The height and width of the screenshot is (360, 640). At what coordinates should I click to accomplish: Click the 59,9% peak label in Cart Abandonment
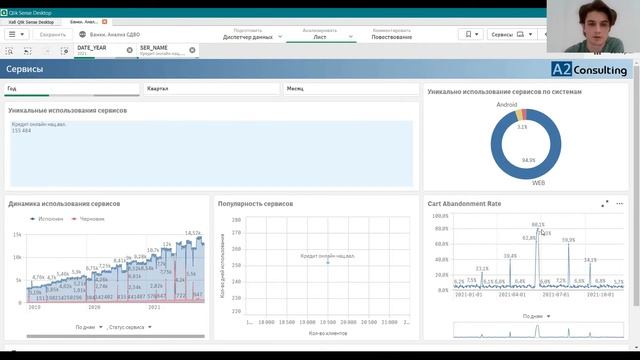[x=569, y=240]
